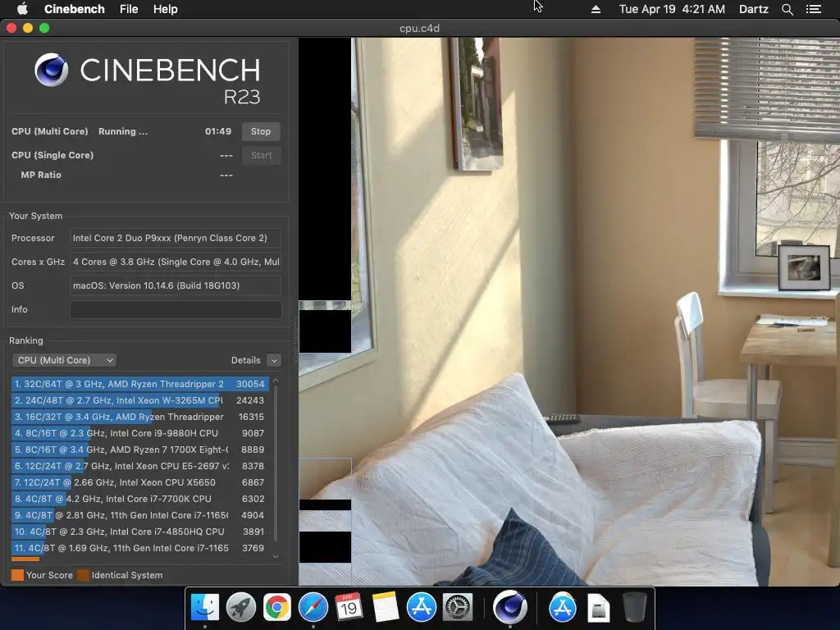Open the Apple menu
This screenshot has height=630, width=840.
point(22,9)
